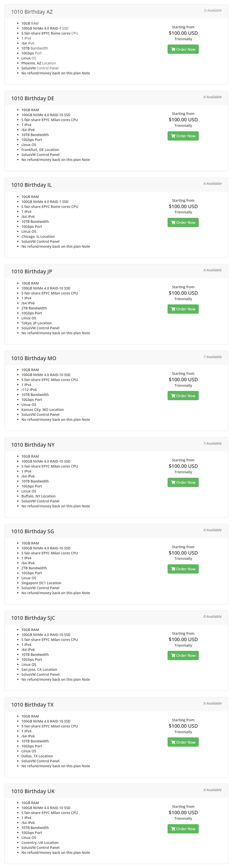
Task: Click the cart icon for Birthday SJC plan
Action: (x=173, y=656)
